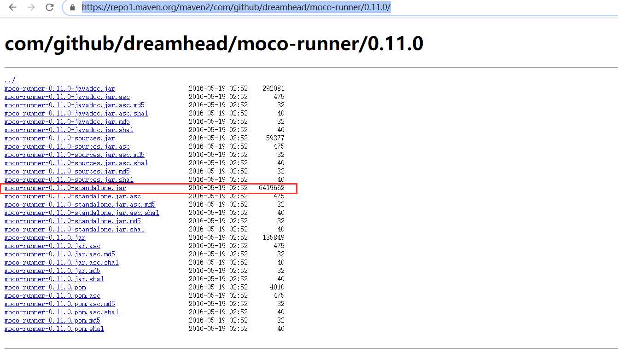618x364 pixels.
Task: Open moco-runner-0.11.0.pom.asc.sha1 link
Action: coord(62,312)
